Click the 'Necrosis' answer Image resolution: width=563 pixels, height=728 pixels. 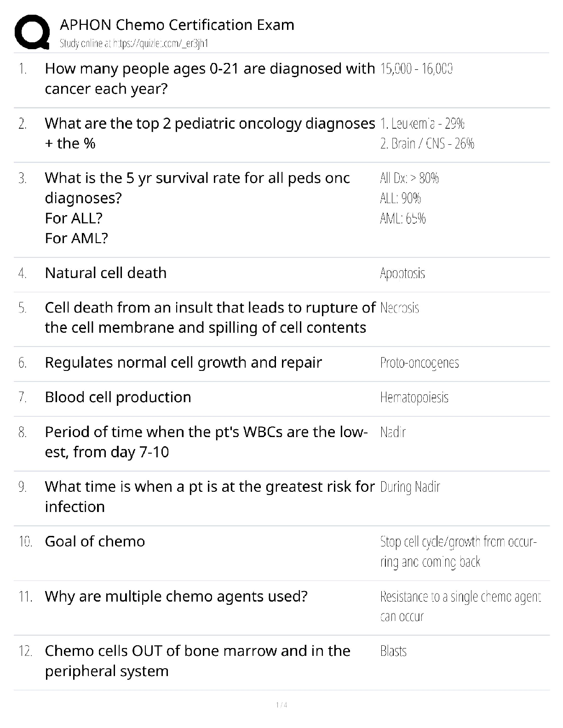tap(399, 308)
